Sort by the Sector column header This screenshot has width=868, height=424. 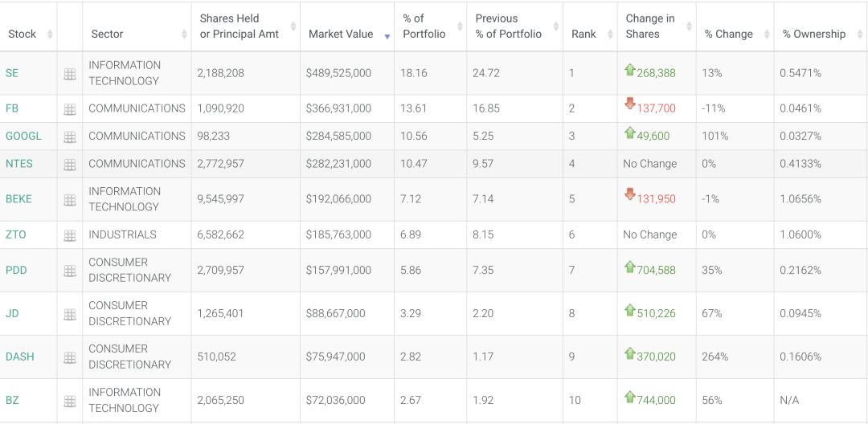108,34
